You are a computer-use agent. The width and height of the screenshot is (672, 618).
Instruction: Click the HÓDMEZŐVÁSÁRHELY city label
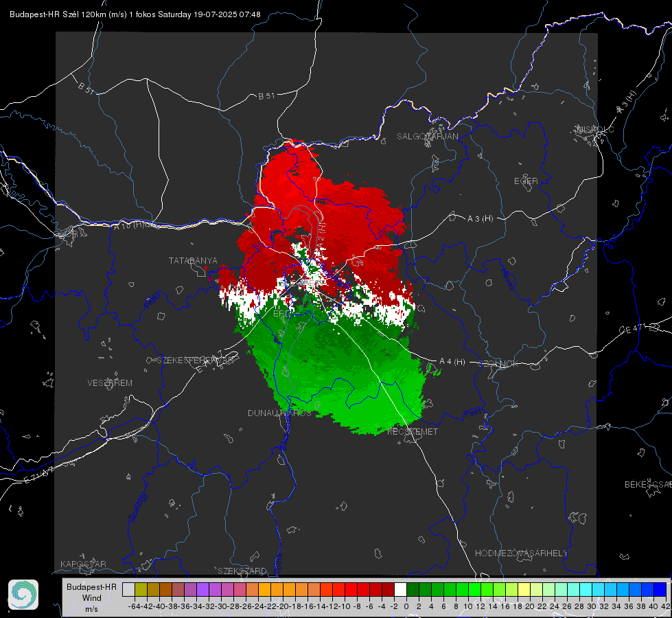(521, 553)
